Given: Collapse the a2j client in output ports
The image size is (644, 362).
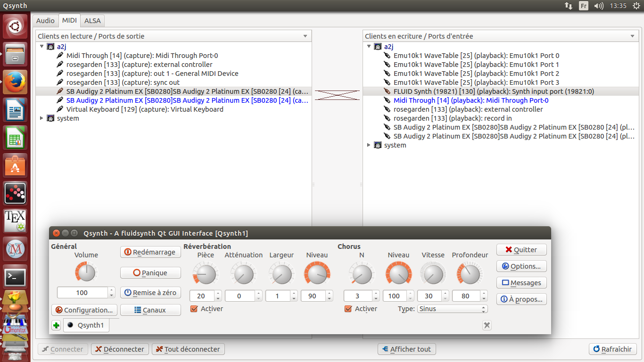Looking at the screenshot, I should click(41, 47).
